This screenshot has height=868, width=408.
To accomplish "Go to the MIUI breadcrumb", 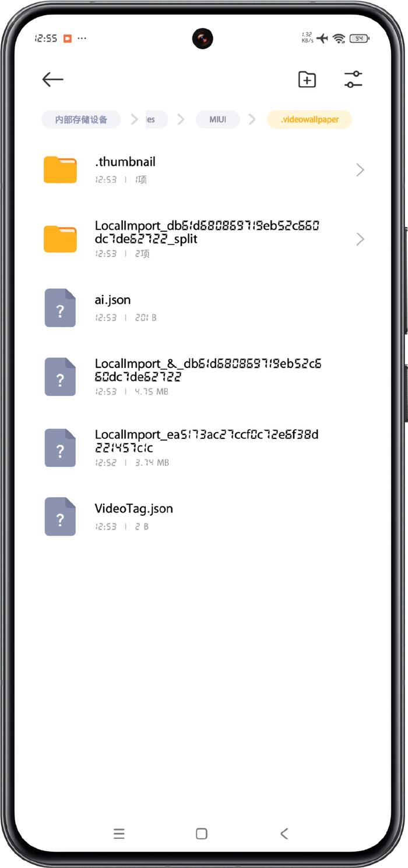I will 218,119.
